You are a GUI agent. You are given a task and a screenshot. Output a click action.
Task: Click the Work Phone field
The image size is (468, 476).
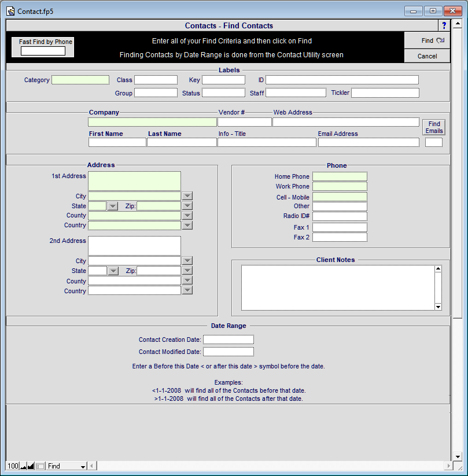click(340, 186)
